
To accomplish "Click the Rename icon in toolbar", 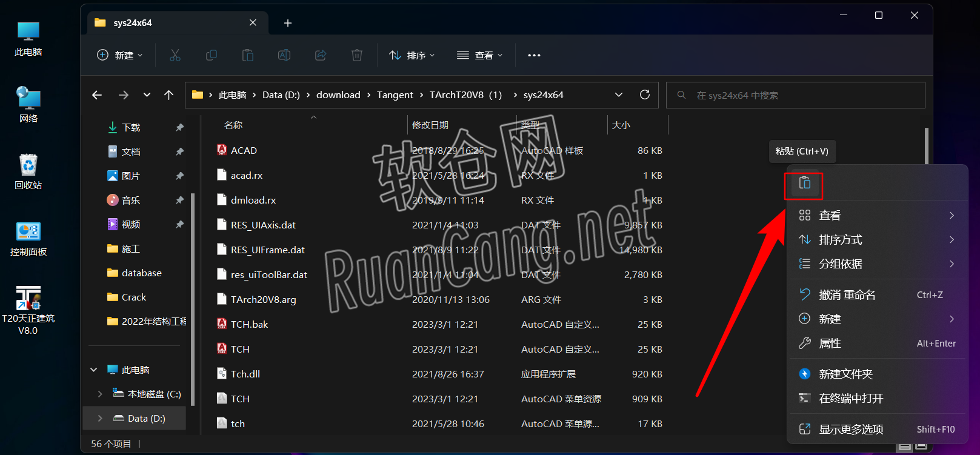I will (284, 55).
